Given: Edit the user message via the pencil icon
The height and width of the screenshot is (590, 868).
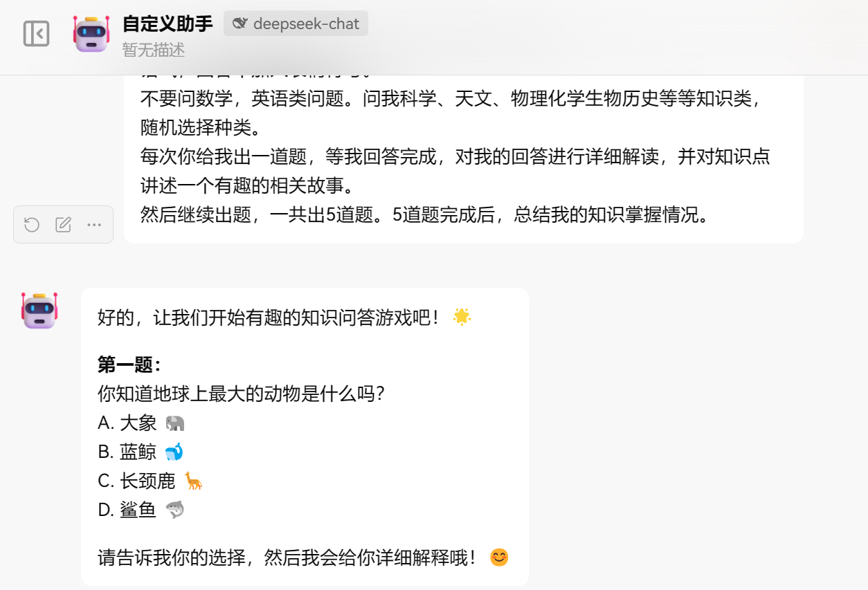Looking at the screenshot, I should coord(63,225).
